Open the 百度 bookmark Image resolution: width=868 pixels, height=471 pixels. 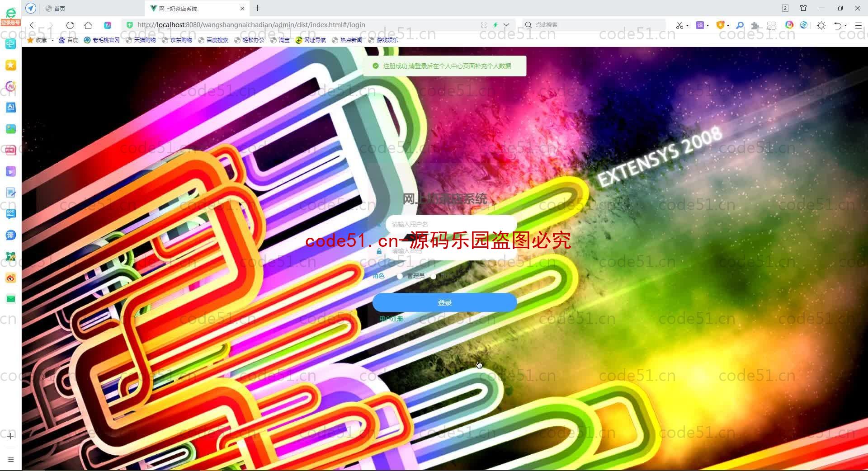(x=69, y=40)
